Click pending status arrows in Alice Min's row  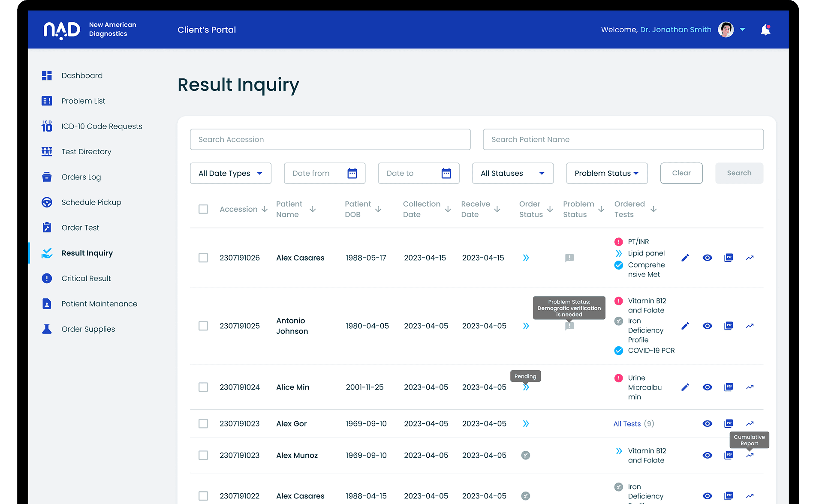526,387
